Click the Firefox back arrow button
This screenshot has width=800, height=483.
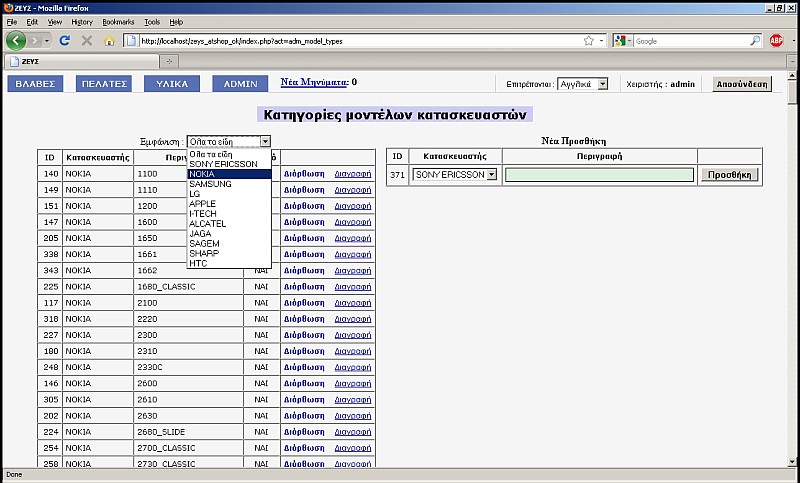[16, 40]
